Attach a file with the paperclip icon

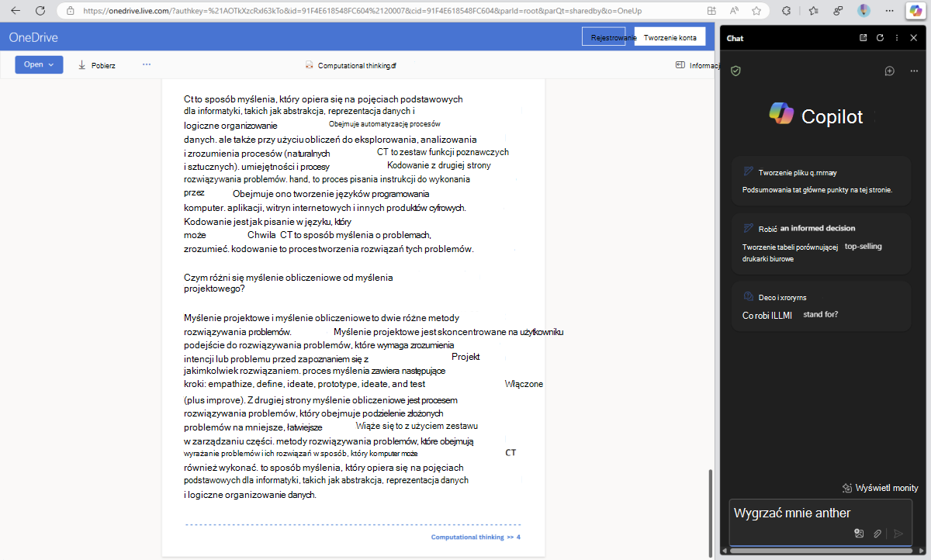877,534
